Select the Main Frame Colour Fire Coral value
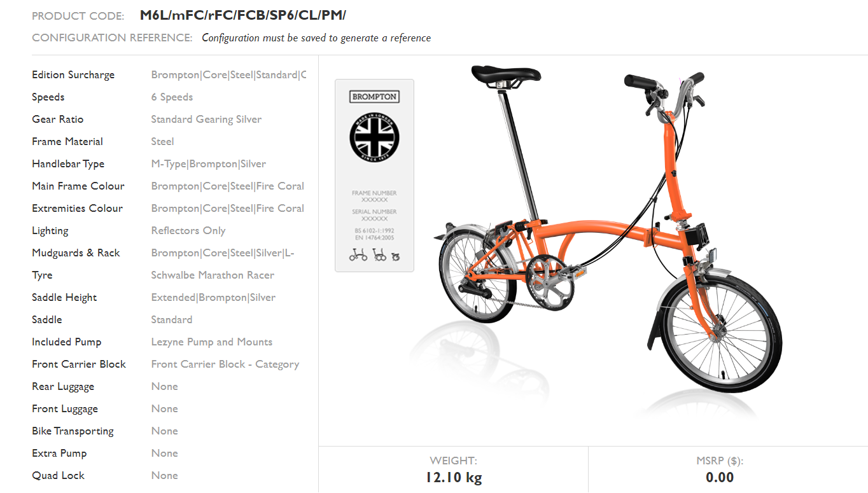This screenshot has height=493, width=868. point(228,186)
